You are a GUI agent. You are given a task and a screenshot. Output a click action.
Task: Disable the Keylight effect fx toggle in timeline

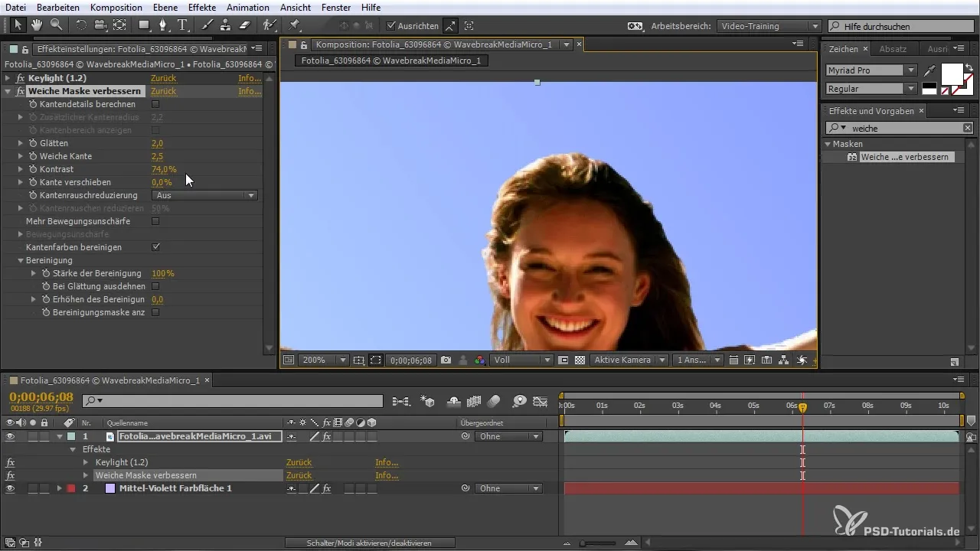click(x=10, y=462)
